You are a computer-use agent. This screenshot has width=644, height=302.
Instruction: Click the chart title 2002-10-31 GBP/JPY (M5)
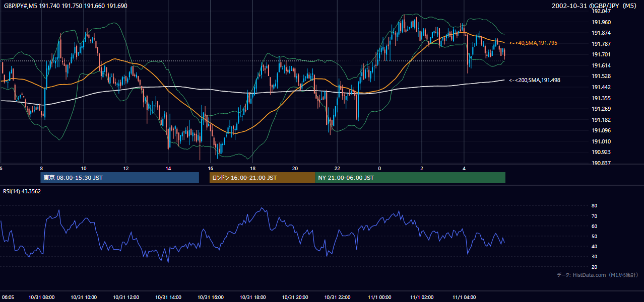(595, 6)
